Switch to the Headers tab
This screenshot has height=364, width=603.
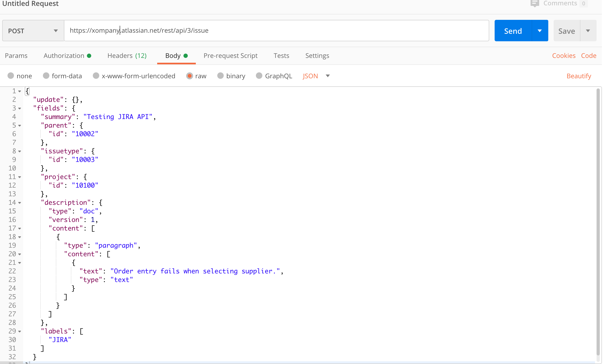[127, 55]
